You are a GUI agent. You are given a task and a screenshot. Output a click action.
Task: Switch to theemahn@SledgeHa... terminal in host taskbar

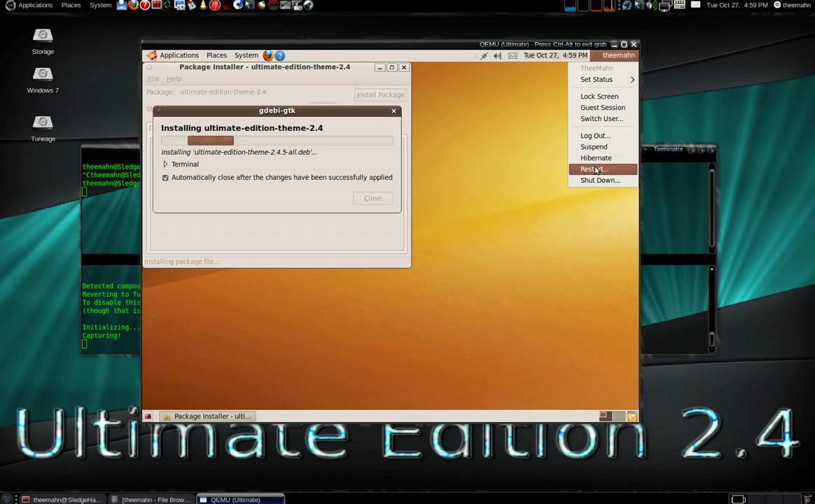(63, 499)
